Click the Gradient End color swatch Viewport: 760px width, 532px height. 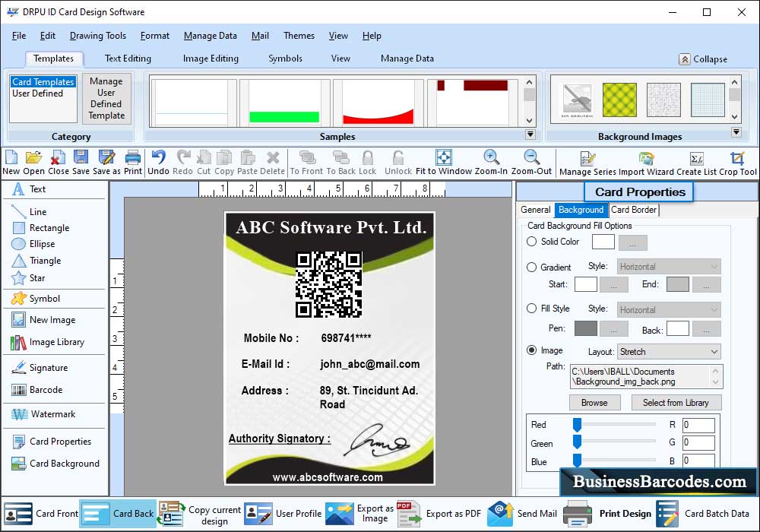point(678,284)
